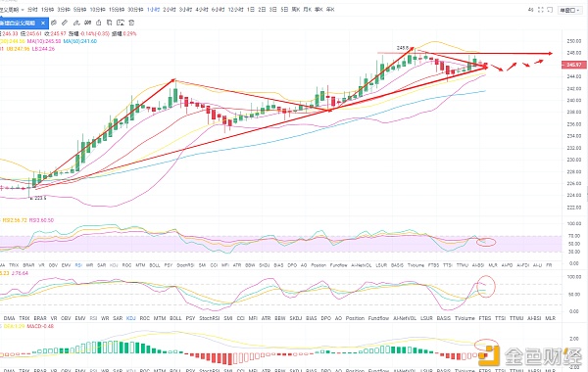Switch to the 分时 timeframe

[x=32, y=10]
